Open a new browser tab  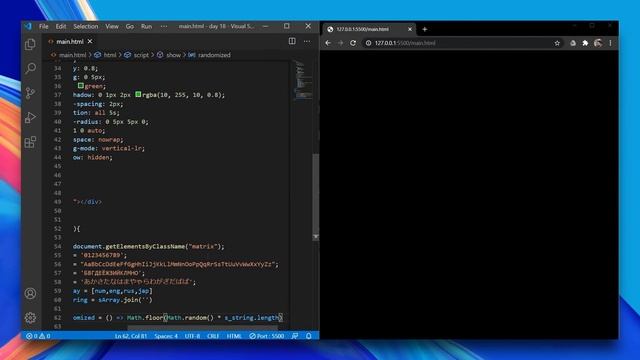[x=424, y=29]
